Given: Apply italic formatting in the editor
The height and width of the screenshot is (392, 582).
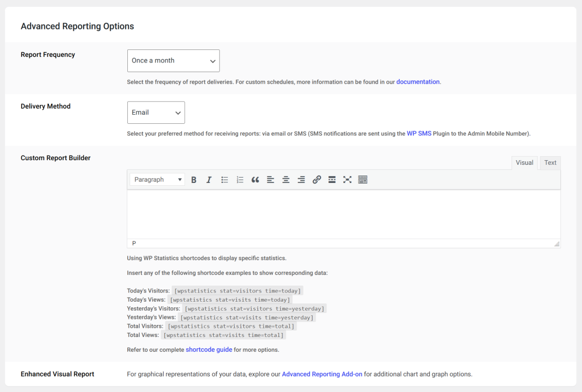Looking at the screenshot, I should point(209,180).
